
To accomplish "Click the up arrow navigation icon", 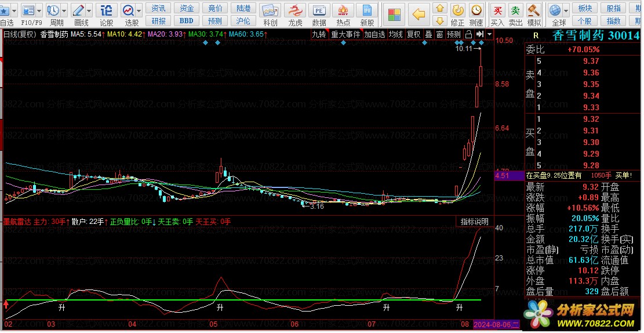I will [440, 8].
